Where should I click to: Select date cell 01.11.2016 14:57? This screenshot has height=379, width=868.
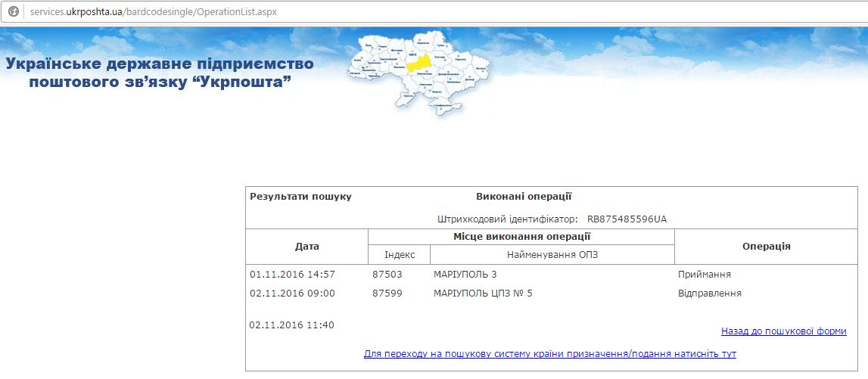292,274
